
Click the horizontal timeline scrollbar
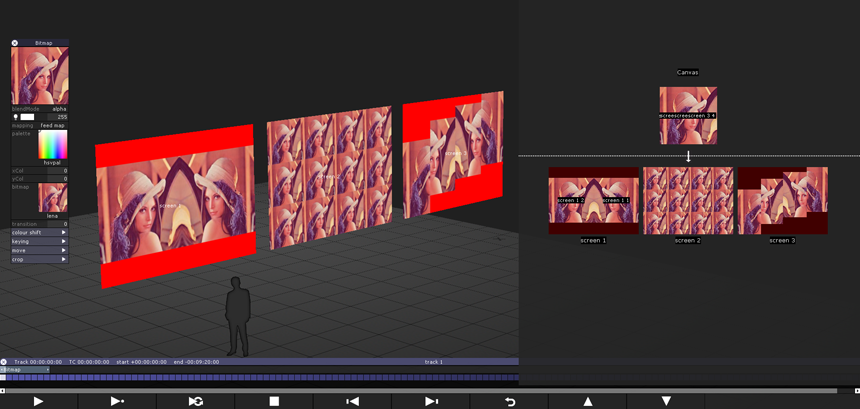coord(421,391)
